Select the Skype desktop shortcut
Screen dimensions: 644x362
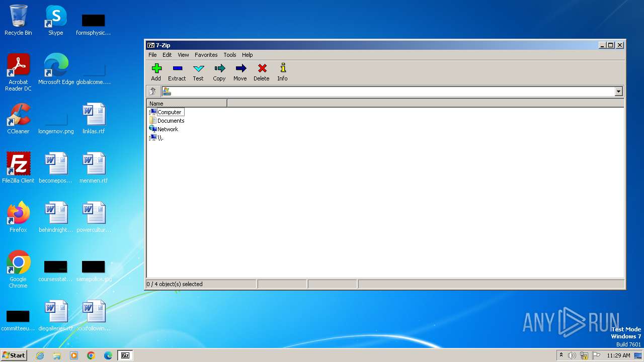(56, 20)
